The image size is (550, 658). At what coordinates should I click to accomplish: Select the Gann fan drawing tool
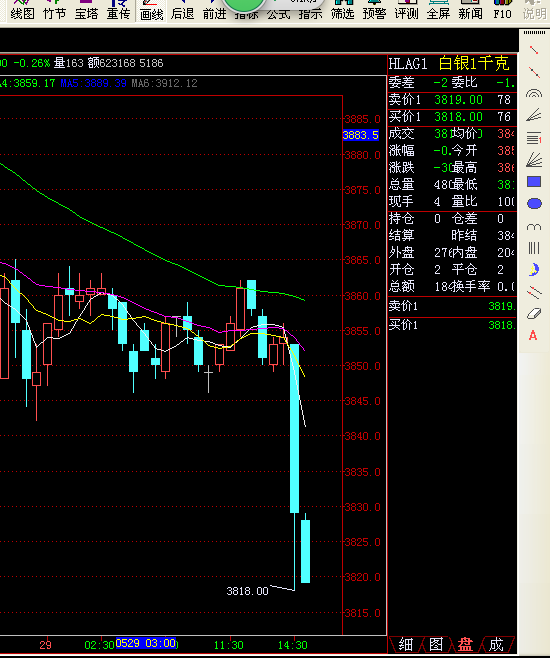pos(534,159)
